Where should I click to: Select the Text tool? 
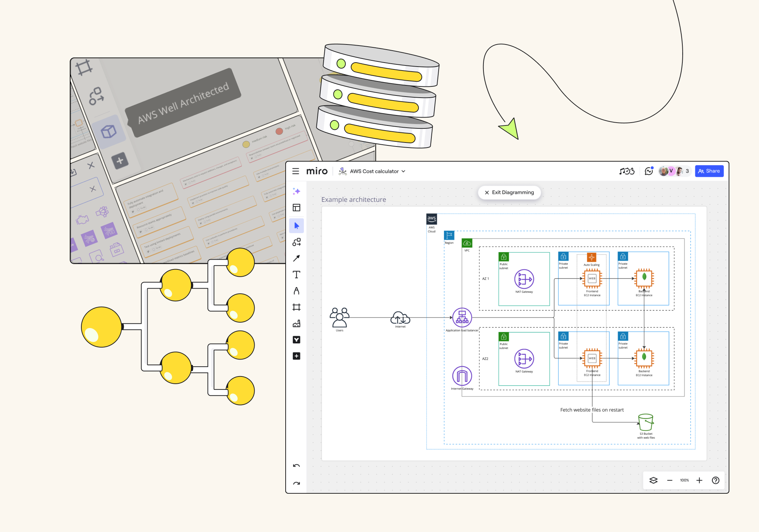click(297, 274)
